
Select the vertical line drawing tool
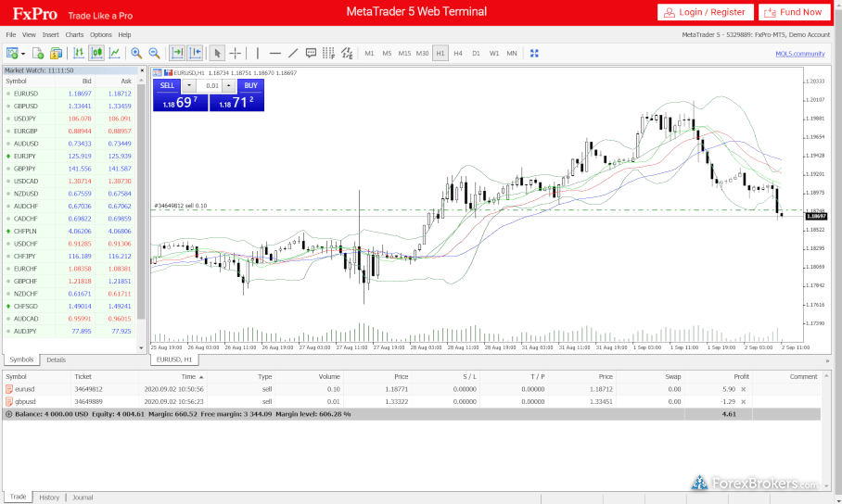pyautogui.click(x=258, y=53)
